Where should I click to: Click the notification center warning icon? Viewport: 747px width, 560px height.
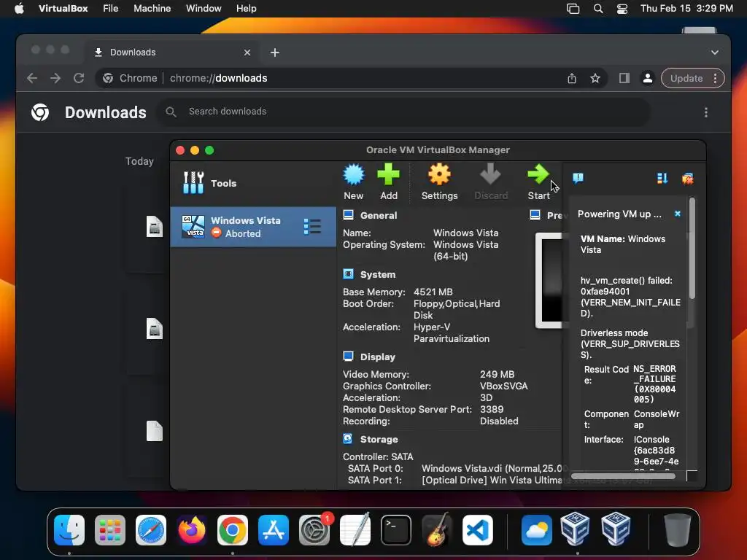coord(578,179)
